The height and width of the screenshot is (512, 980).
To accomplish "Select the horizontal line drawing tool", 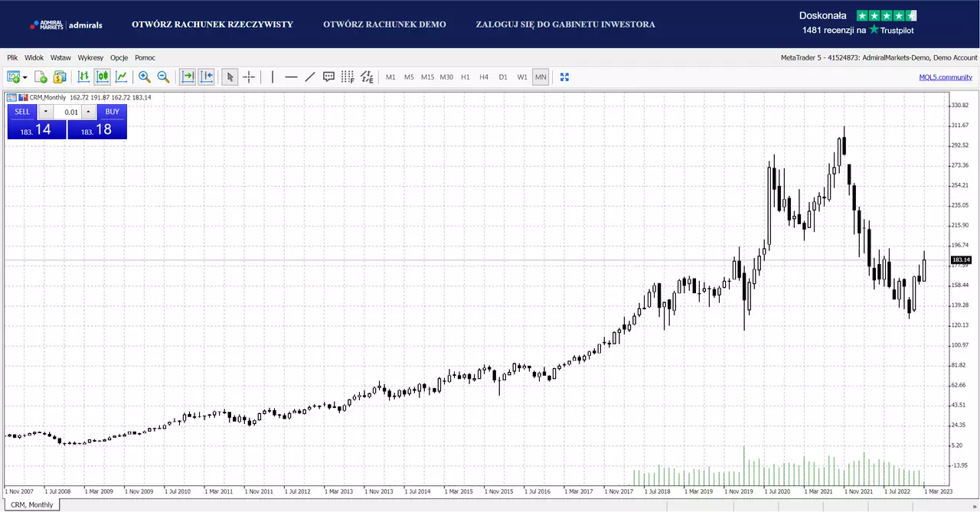I will [291, 77].
